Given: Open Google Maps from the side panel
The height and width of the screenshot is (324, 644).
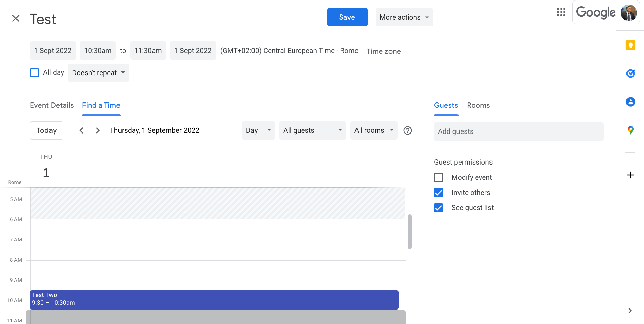Looking at the screenshot, I should pos(630,130).
